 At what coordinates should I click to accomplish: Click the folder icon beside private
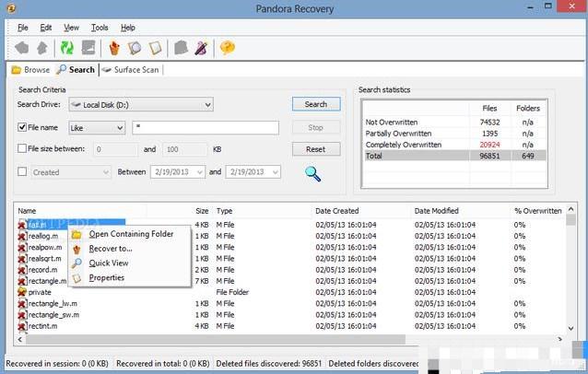[x=22, y=292]
